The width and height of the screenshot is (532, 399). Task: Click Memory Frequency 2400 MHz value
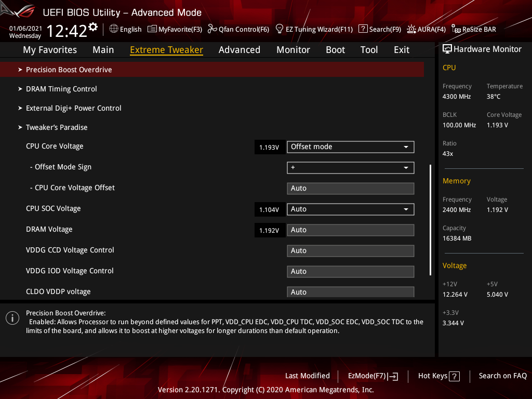[457, 210]
